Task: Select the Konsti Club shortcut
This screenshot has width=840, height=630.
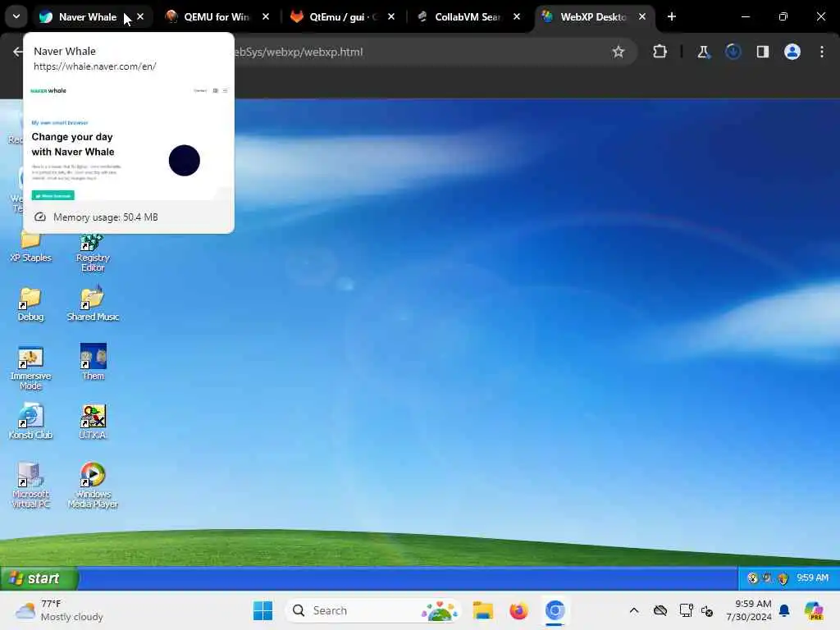Action: pyautogui.click(x=30, y=422)
